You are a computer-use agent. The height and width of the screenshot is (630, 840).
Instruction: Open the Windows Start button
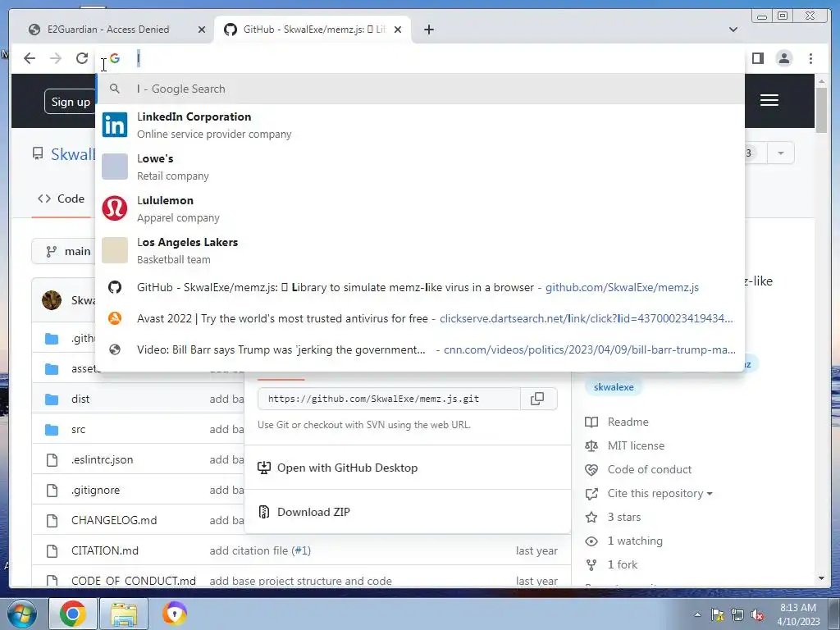(21, 614)
